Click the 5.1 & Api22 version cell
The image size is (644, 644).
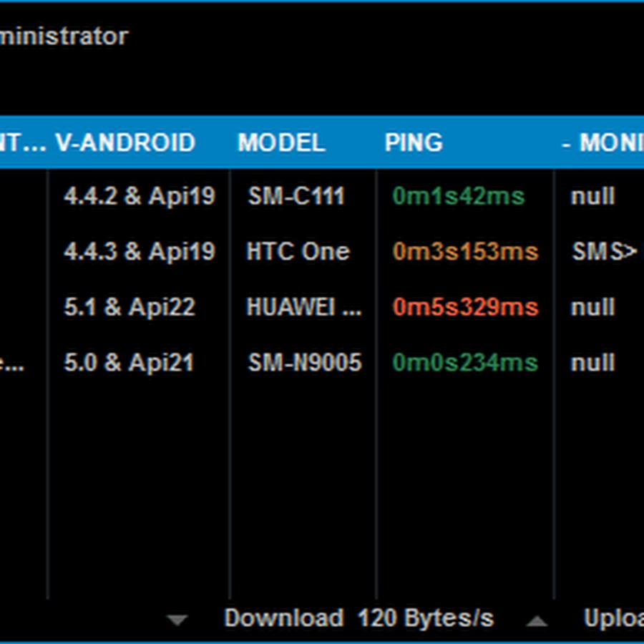point(130,307)
